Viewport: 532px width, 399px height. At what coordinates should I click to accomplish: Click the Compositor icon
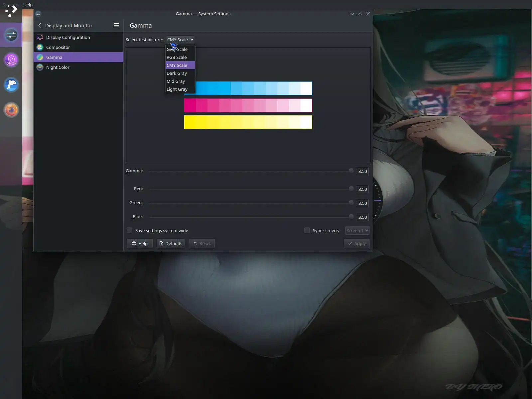click(40, 47)
